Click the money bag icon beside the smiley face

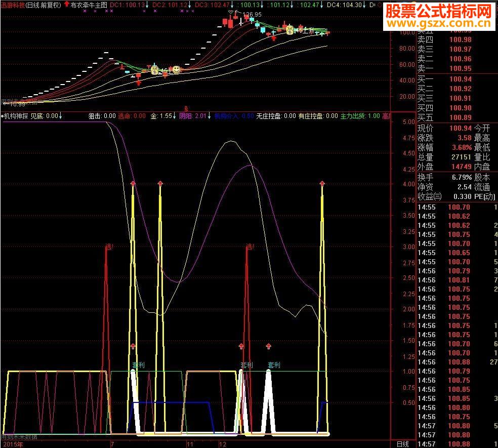coord(154,70)
